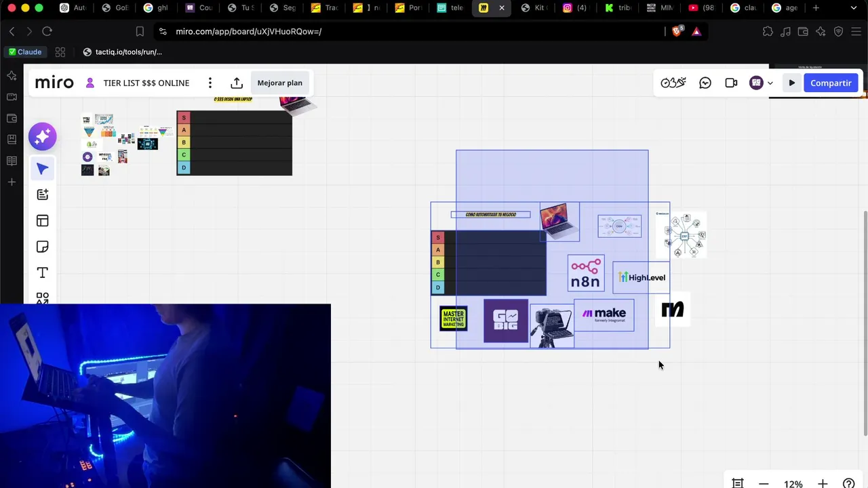Click the board title TIER LIST $$$ ONLINE
The width and height of the screenshot is (868, 488).
pos(146,83)
